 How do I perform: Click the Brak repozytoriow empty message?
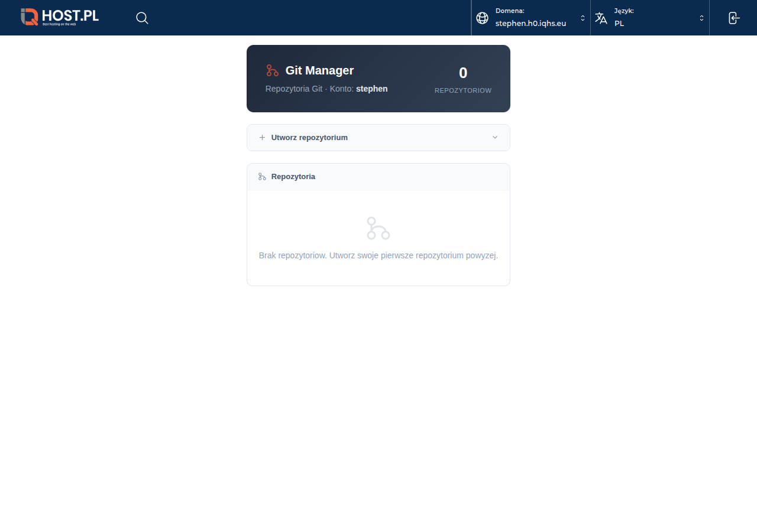click(378, 255)
